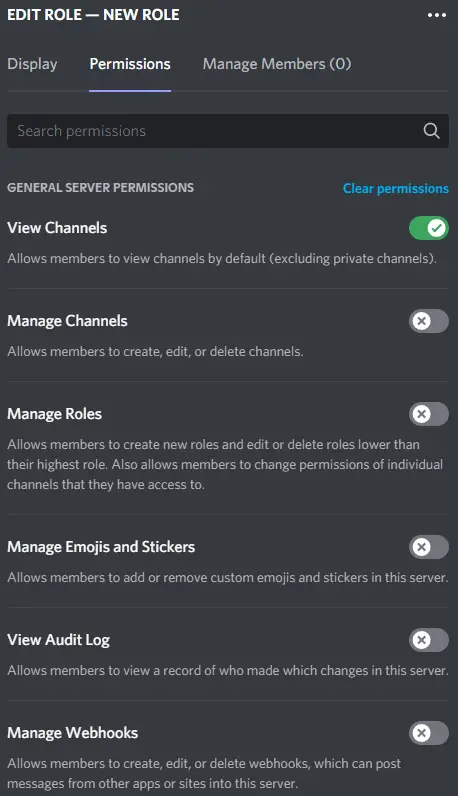Click the magnifying glass search icon

point(431,131)
